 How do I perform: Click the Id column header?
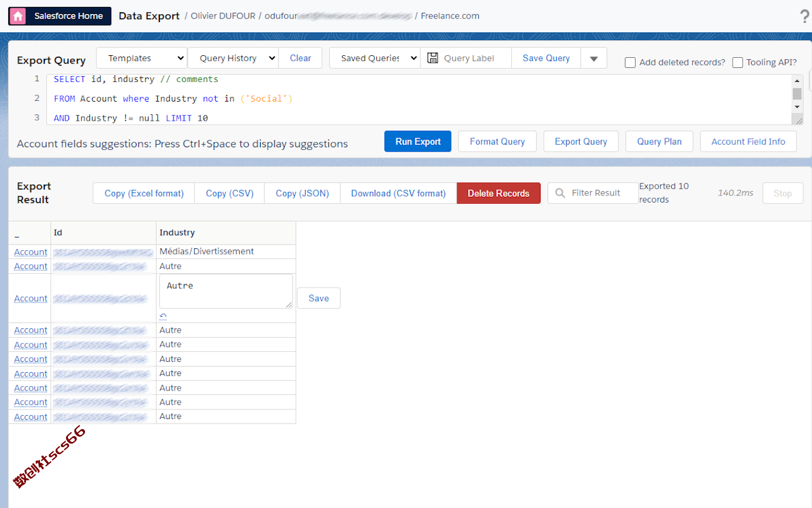click(103, 233)
